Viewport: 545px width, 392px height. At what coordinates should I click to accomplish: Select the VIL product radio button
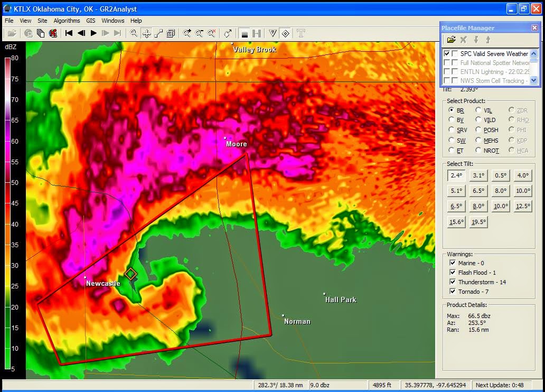pyautogui.click(x=478, y=110)
